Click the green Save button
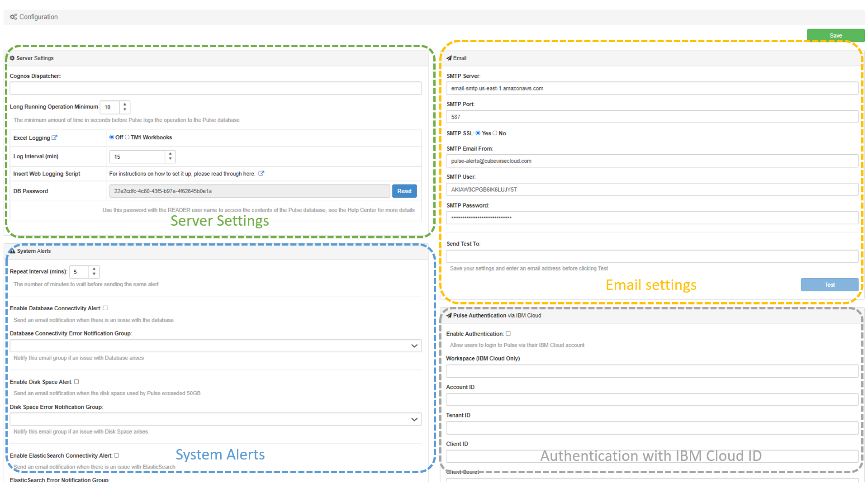Image resolution: width=868 pixels, height=488 pixels. click(x=835, y=36)
